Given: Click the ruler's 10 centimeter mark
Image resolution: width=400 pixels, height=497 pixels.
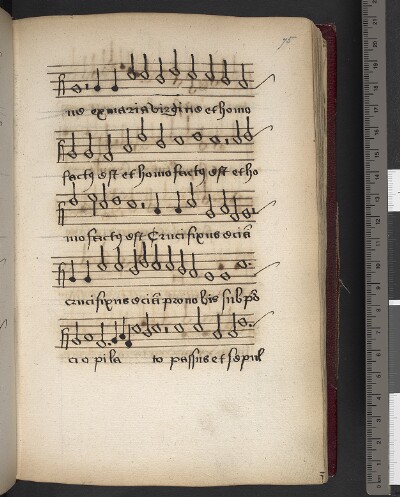Looking at the screenshot, I should [376, 266].
